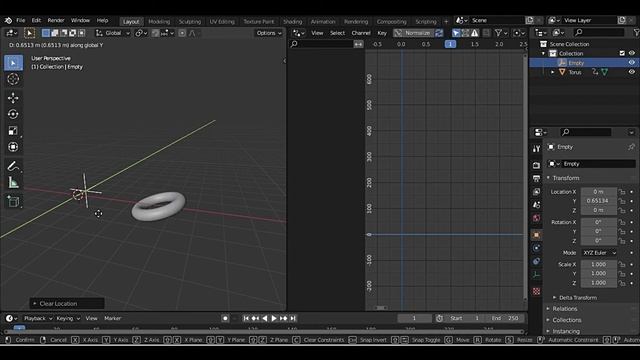The width and height of the screenshot is (640, 360).
Task: Open the Physics properties tab
Action: point(536,248)
